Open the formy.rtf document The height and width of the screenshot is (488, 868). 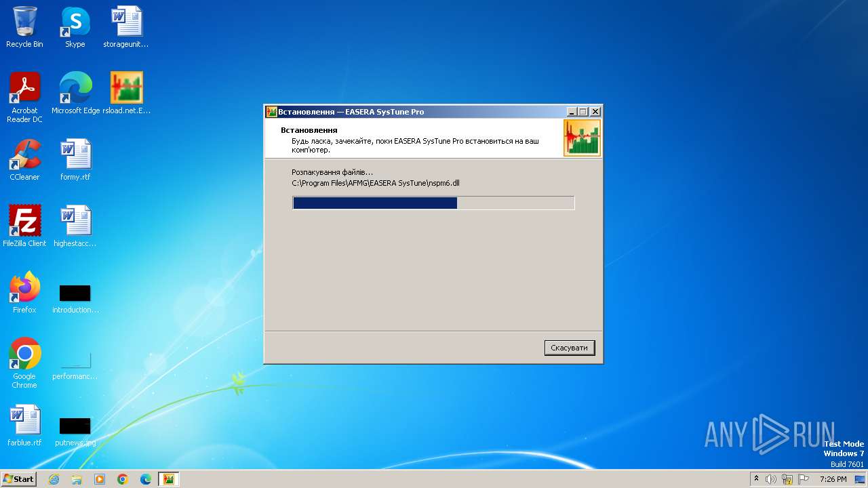(x=75, y=160)
